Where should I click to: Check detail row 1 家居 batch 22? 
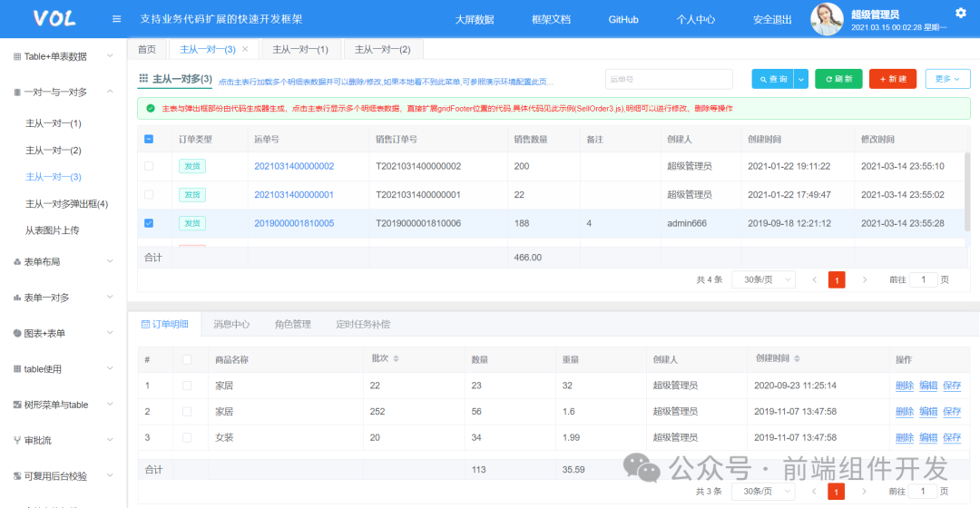tap(187, 386)
